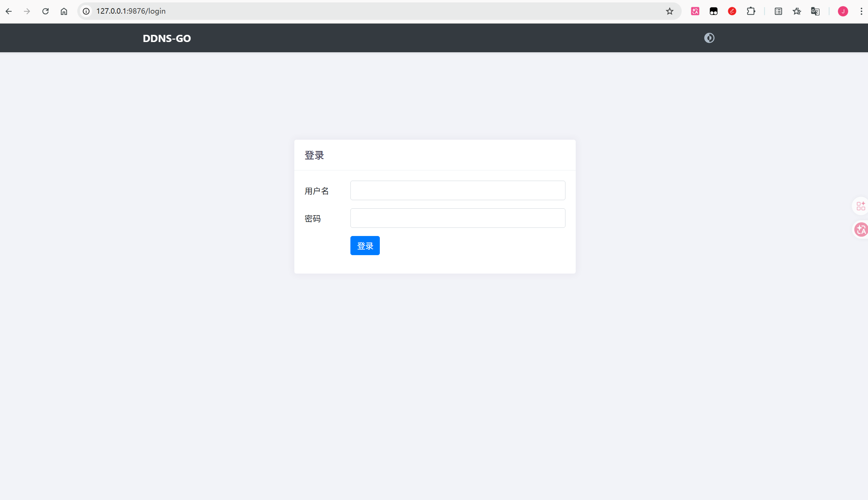
Task: Open the browser home page icon
Action: point(64,11)
